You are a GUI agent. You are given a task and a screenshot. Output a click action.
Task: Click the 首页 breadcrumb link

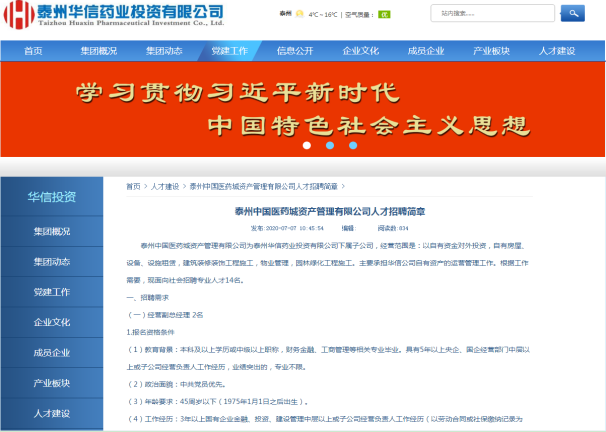point(133,186)
